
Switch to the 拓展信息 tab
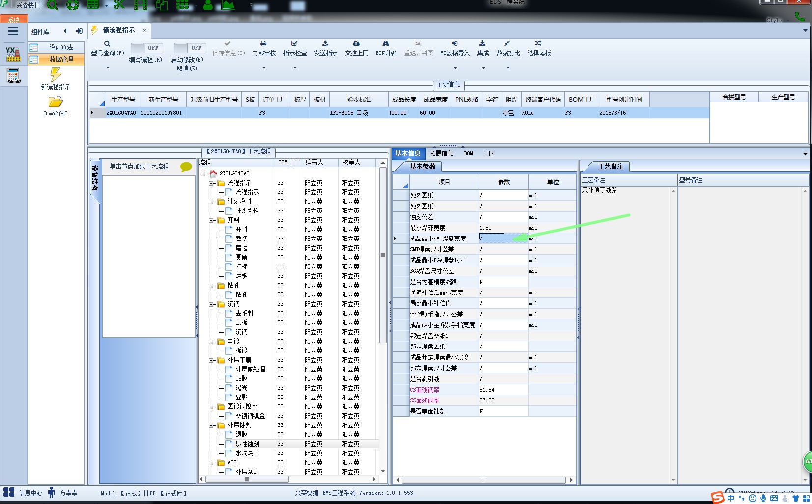click(441, 154)
